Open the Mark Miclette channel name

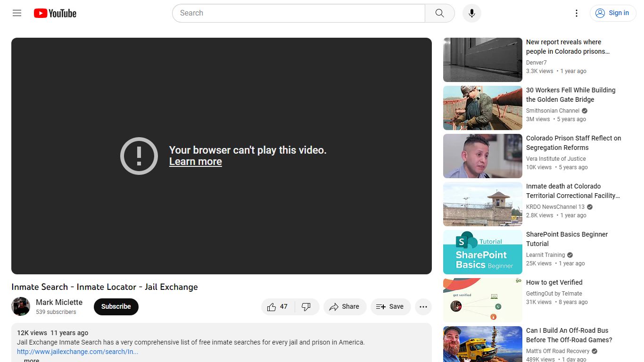pyautogui.click(x=59, y=302)
